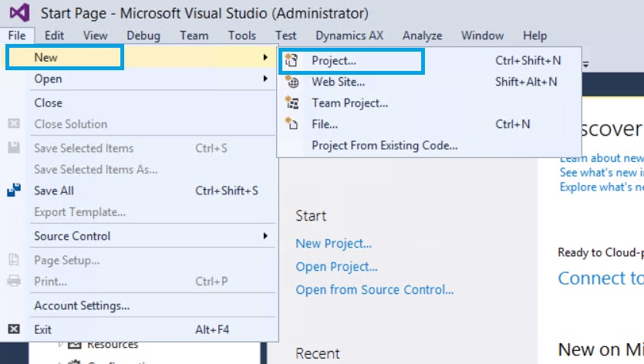Expand the Source Control submenu arrow
This screenshot has height=364, width=644.
[266, 235]
